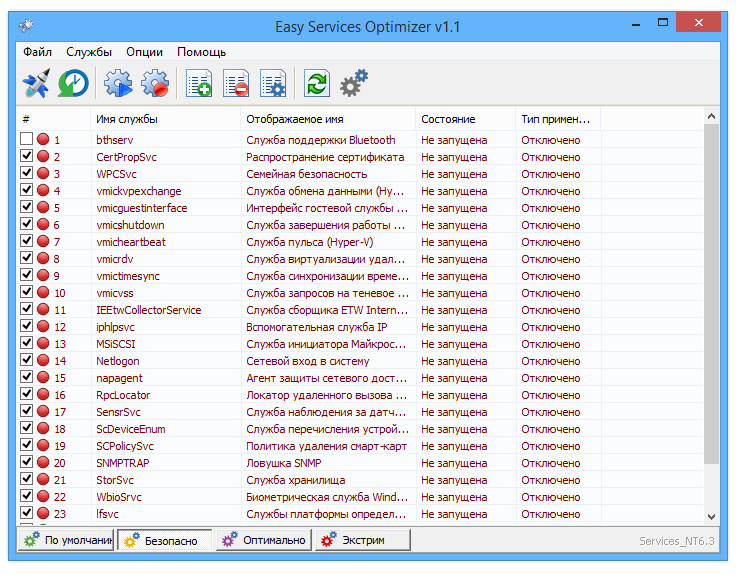Uncheck the iphlpsvc checkbox
The width and height of the screenshot is (739, 575).
pos(26,326)
